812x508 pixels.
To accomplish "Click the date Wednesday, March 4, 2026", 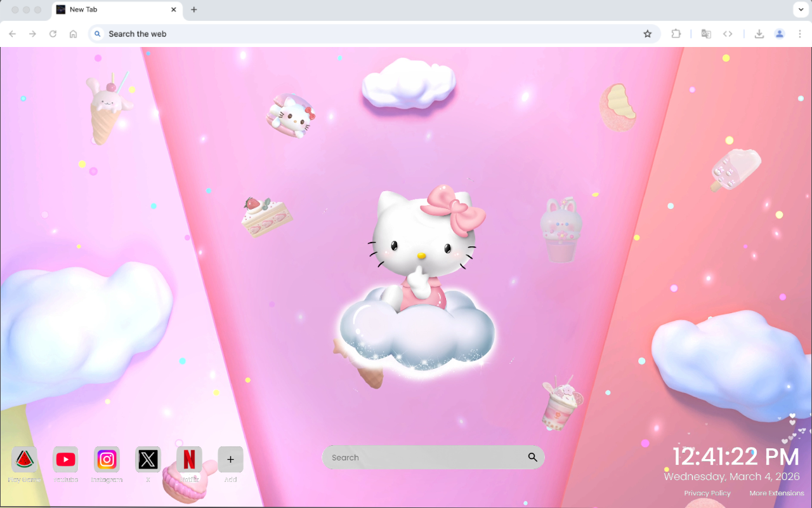I will [x=731, y=476].
